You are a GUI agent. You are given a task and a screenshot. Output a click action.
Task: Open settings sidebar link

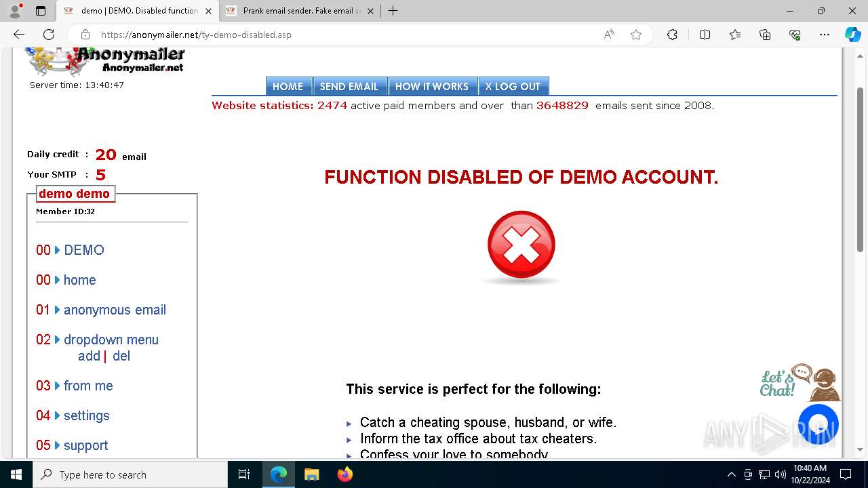coord(87,415)
